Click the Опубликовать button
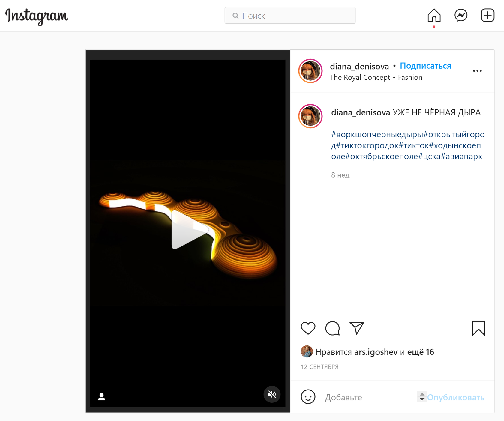Viewport: 504px width, 421px height. (x=455, y=397)
